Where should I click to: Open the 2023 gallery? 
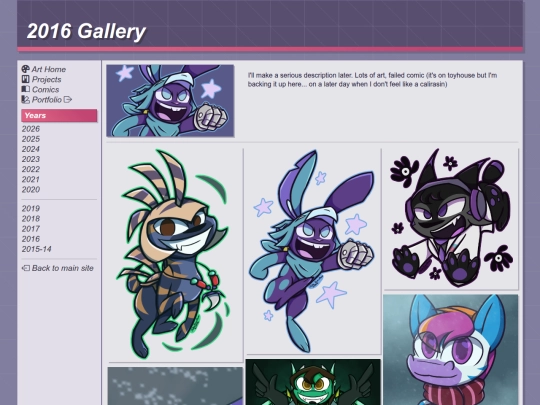[x=31, y=159]
